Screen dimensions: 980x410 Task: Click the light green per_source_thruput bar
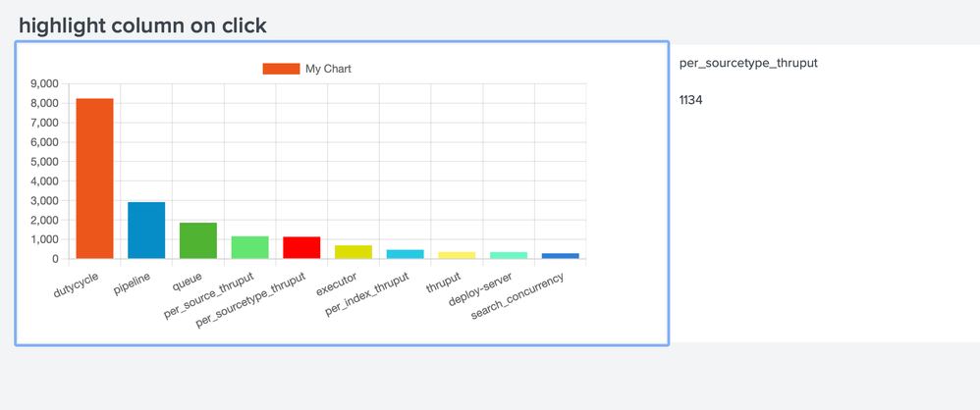click(249, 247)
